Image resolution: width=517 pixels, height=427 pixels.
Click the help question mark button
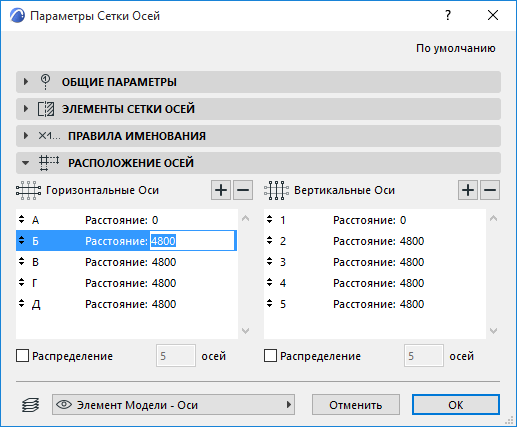(x=448, y=15)
